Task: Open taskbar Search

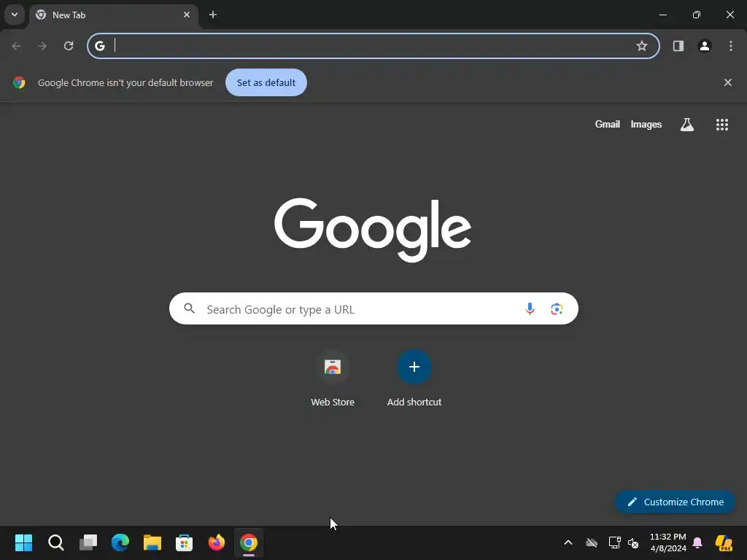Action: tap(55, 542)
